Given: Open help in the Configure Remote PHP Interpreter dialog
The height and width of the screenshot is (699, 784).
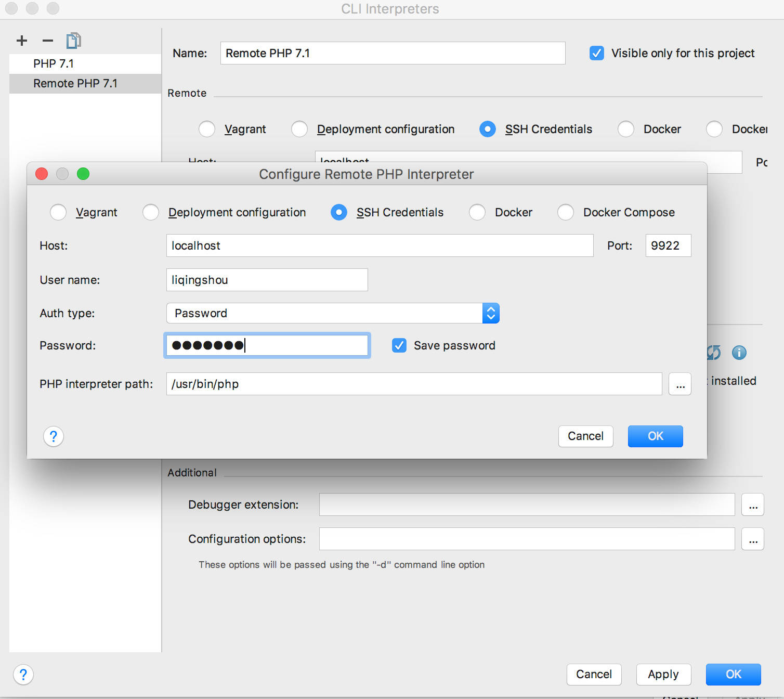Looking at the screenshot, I should coord(54,436).
